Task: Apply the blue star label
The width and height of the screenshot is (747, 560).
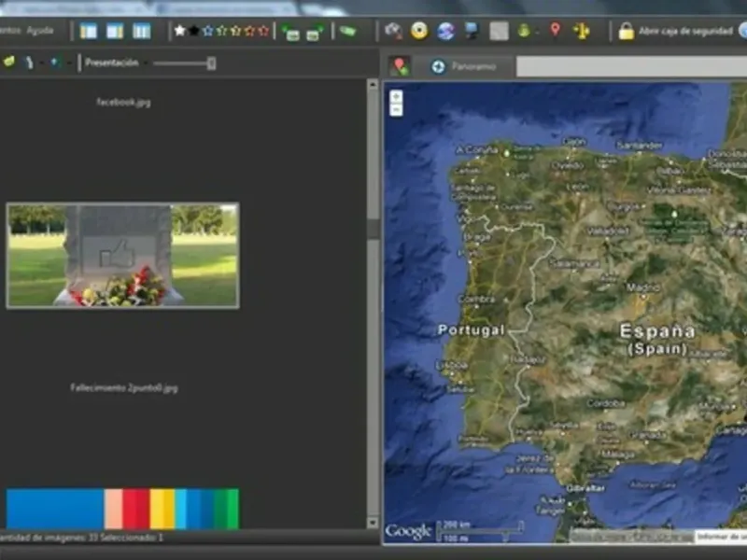Action: (207, 31)
